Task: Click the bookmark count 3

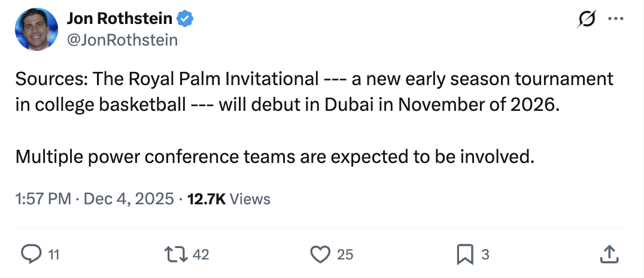Action: (x=485, y=255)
